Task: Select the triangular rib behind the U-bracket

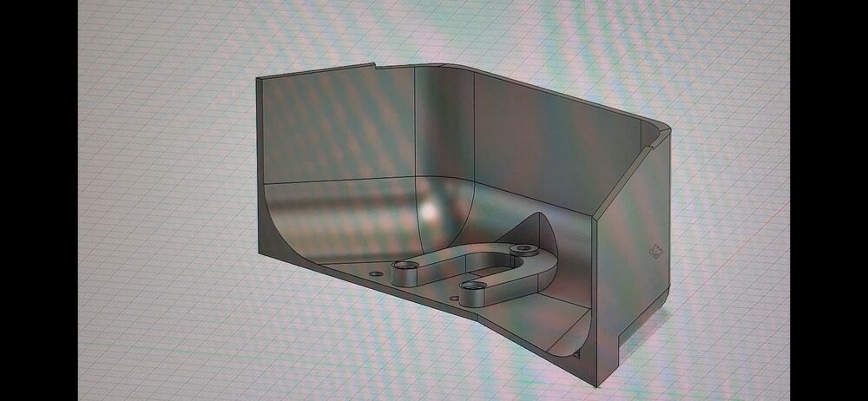Action: 529,230
